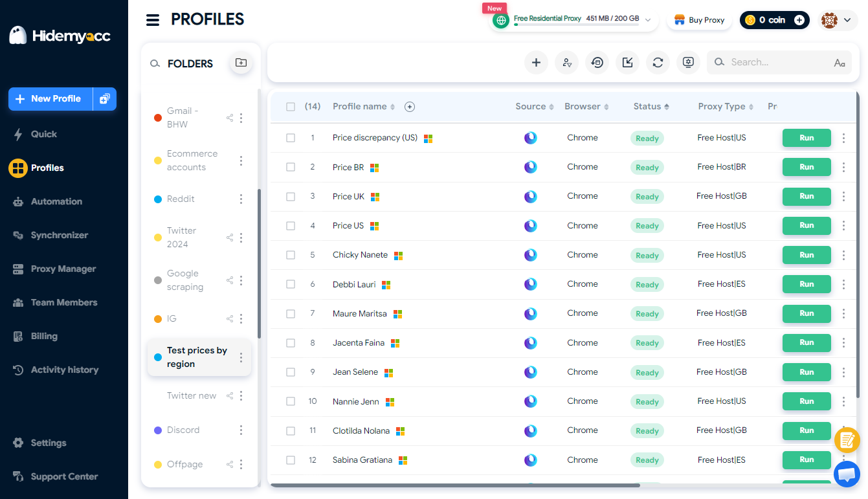Sort by the Browser column header
Screen dimensions: 868x499
pyautogui.click(x=586, y=107)
